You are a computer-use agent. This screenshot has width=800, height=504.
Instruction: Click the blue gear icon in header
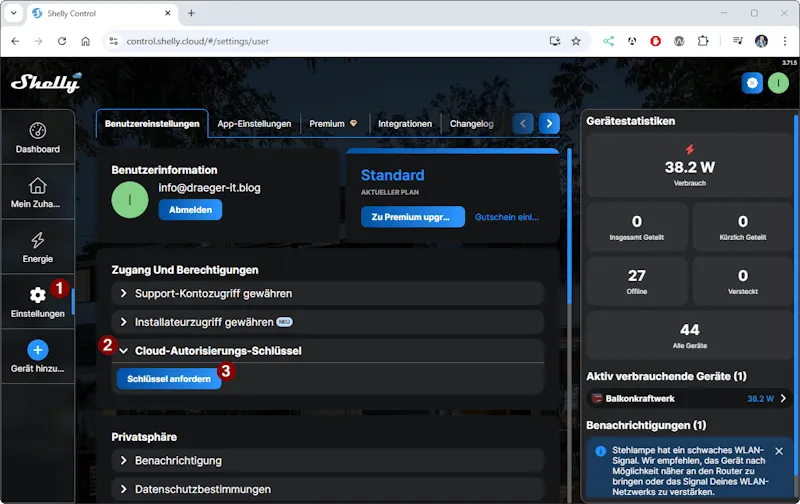(752, 83)
